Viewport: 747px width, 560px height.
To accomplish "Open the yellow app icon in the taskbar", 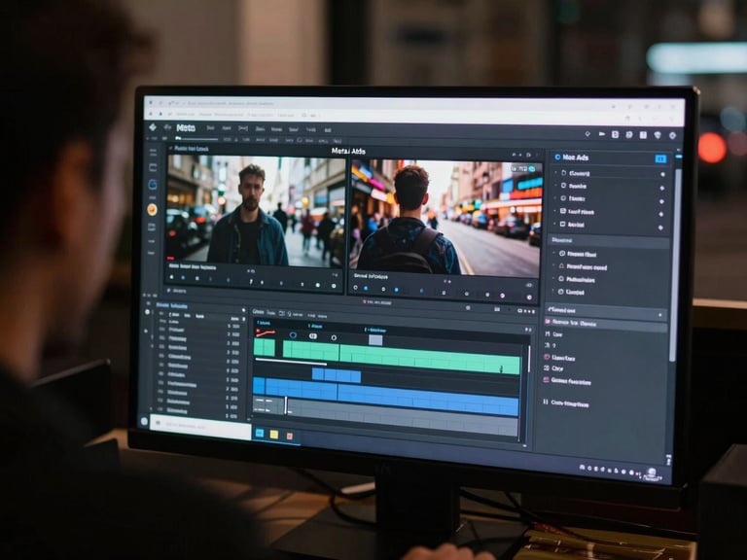I will tap(274, 435).
